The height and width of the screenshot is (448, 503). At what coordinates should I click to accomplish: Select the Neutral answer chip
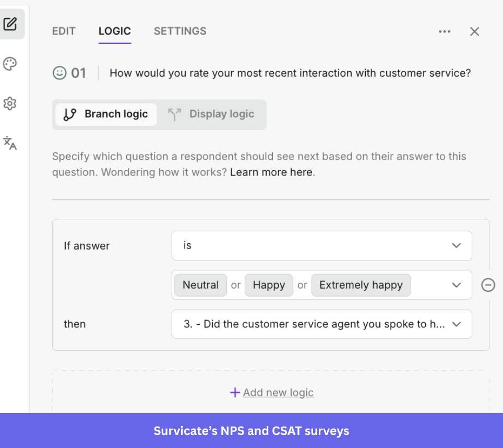tap(200, 285)
